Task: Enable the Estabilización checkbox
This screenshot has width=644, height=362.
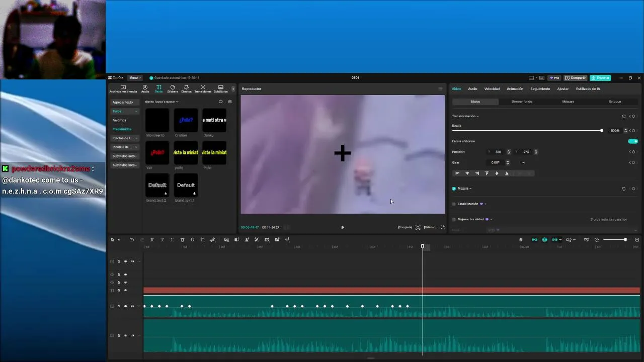Action: [454, 204]
